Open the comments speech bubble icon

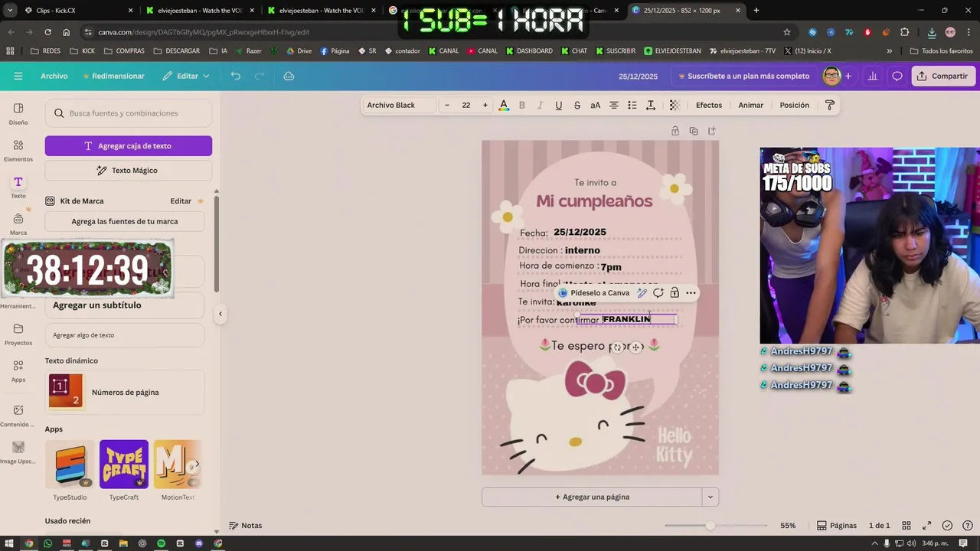(x=897, y=76)
